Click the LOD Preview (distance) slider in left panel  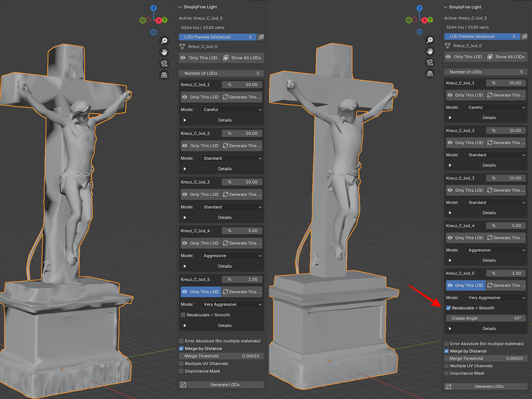(218, 37)
